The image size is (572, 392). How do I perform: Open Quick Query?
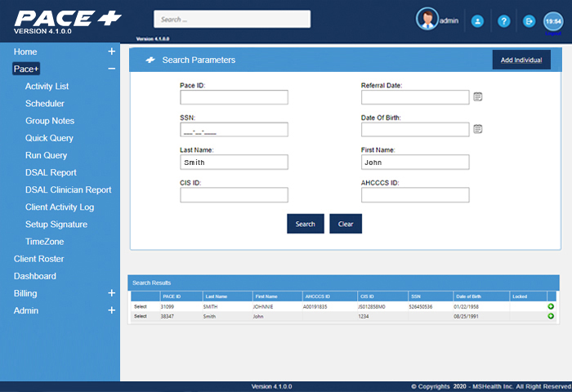click(x=49, y=138)
